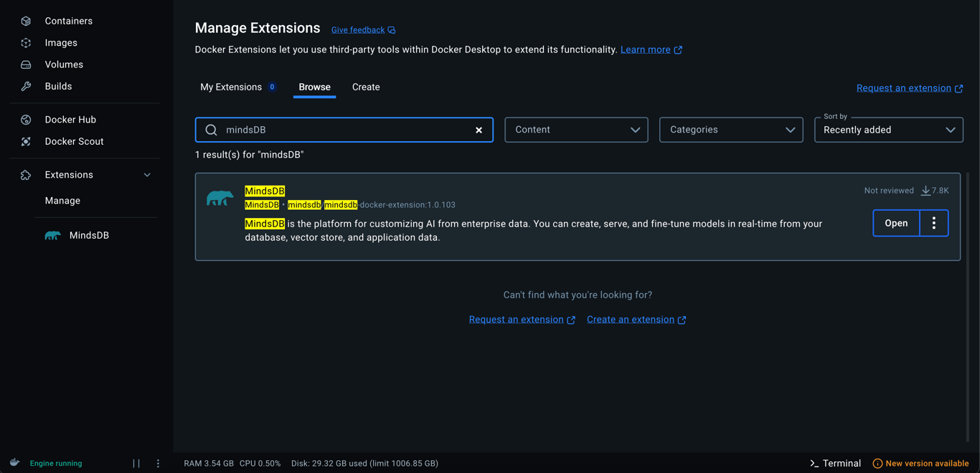Click the New version available info icon
Viewport: 980px width, 473px height.
877,464
